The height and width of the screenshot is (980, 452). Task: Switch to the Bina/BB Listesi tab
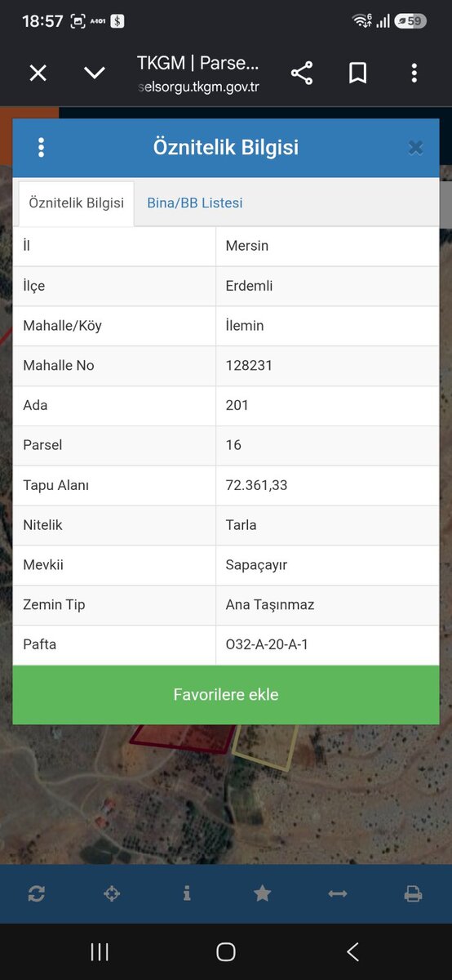pyautogui.click(x=195, y=203)
